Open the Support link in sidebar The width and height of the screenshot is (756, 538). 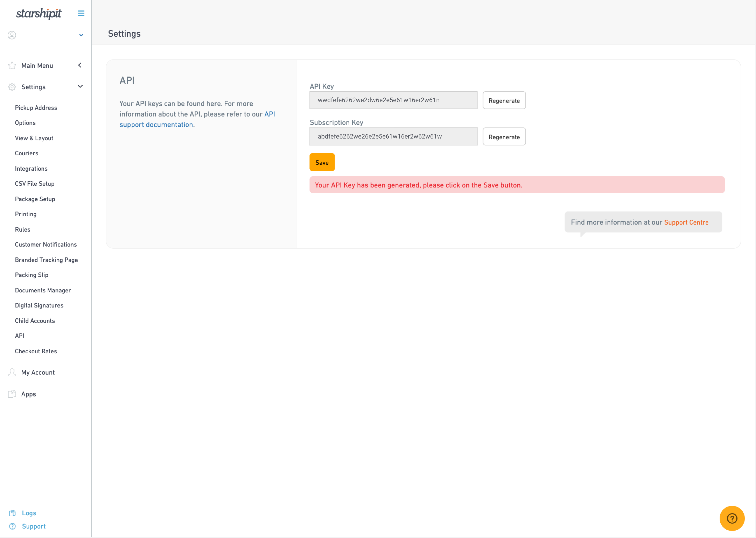[33, 526]
